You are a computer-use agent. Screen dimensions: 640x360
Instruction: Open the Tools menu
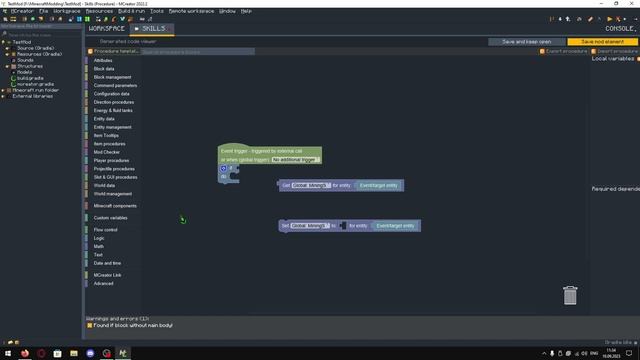pyautogui.click(x=157, y=11)
